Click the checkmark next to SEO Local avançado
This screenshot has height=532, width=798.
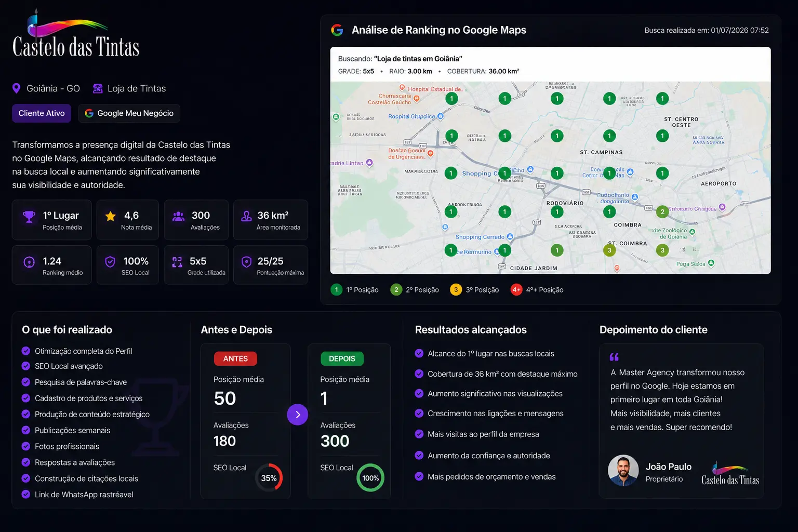pyautogui.click(x=25, y=366)
